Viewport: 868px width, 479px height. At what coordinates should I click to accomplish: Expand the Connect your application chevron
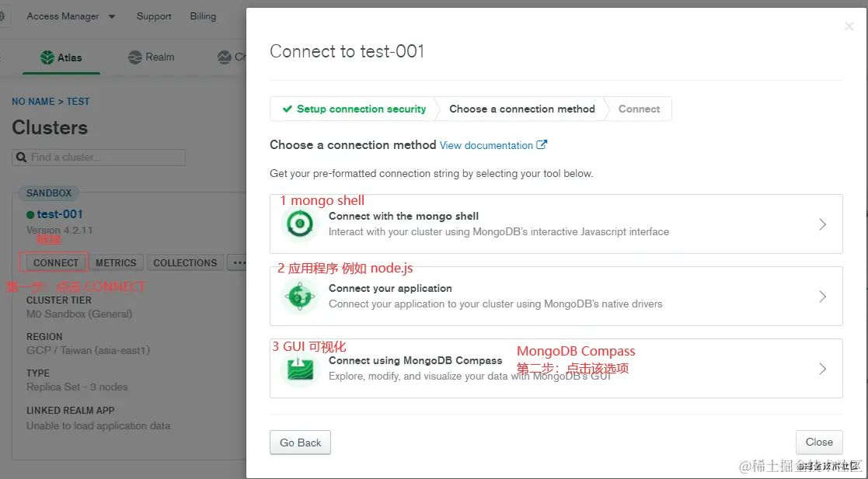pos(823,297)
